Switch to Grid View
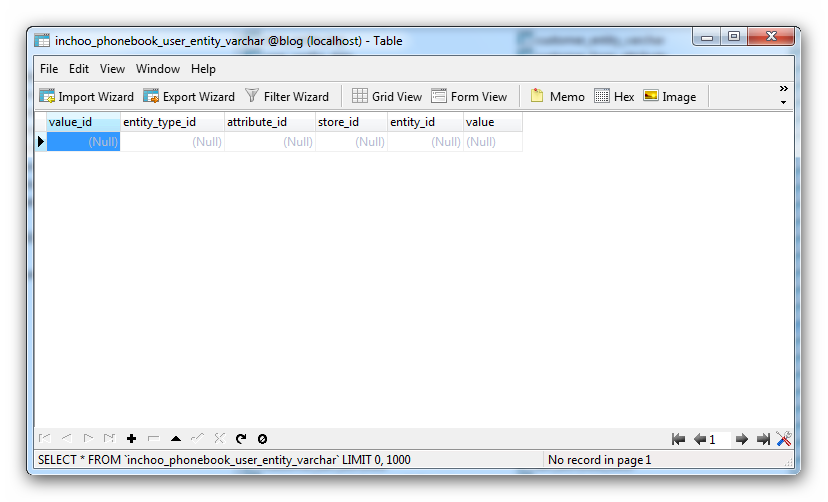The image size is (828, 502). pos(387,97)
